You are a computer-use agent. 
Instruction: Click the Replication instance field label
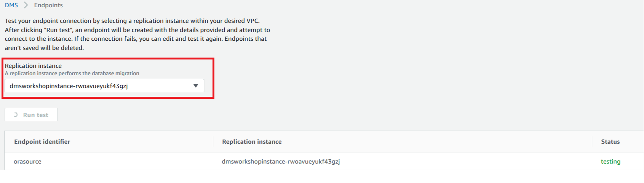33,66
